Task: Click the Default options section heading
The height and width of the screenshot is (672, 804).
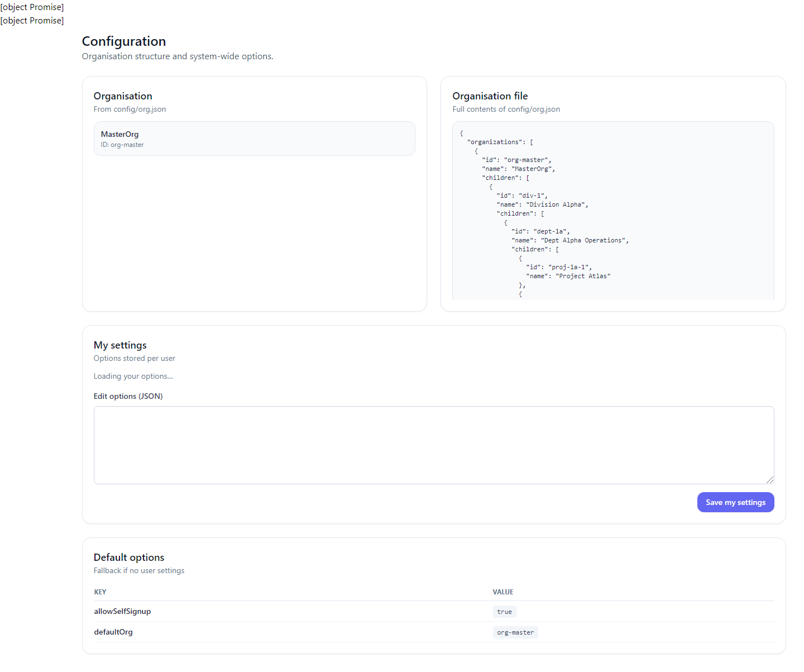Action: point(129,557)
